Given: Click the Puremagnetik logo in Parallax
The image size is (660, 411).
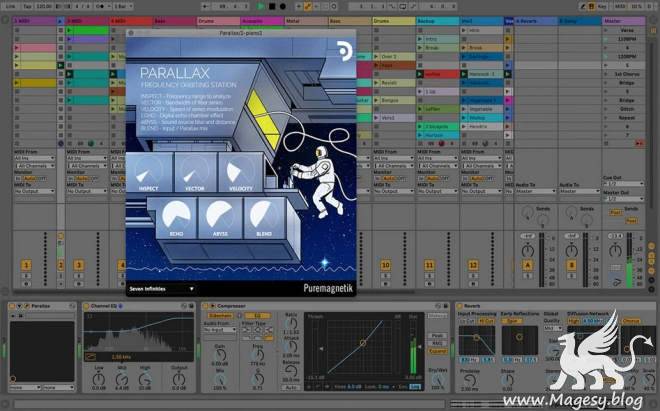Looking at the screenshot, I should tap(328, 288).
